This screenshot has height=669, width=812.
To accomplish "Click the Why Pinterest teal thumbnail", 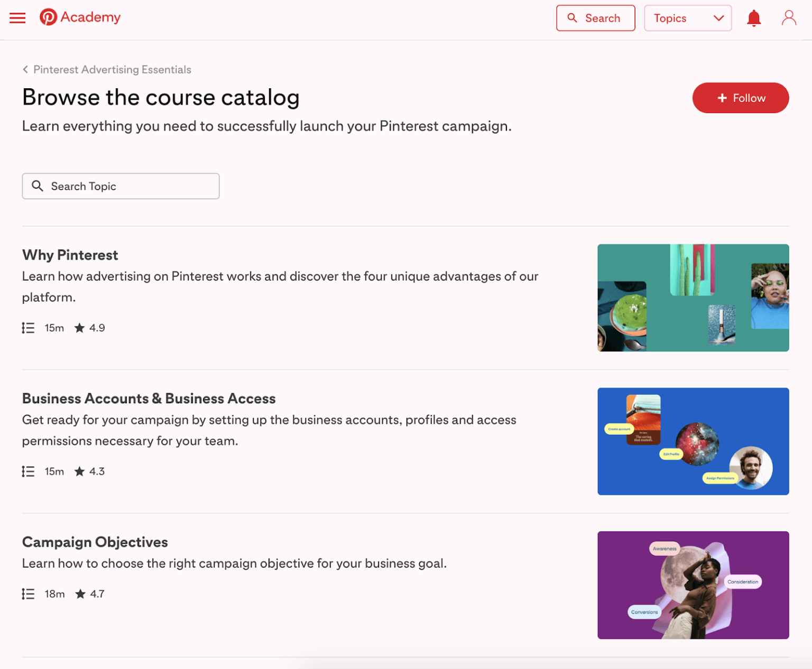I will 693,298.
